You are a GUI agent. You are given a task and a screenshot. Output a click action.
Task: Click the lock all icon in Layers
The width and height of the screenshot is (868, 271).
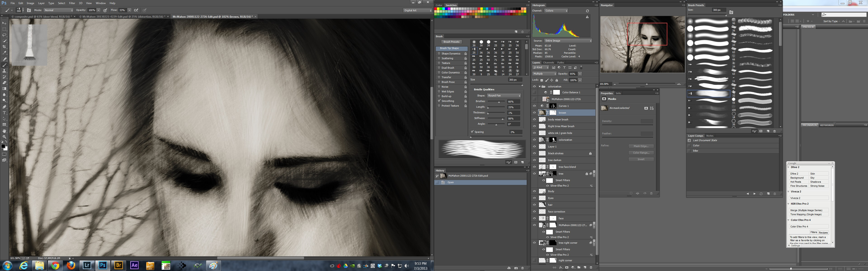pos(557,80)
